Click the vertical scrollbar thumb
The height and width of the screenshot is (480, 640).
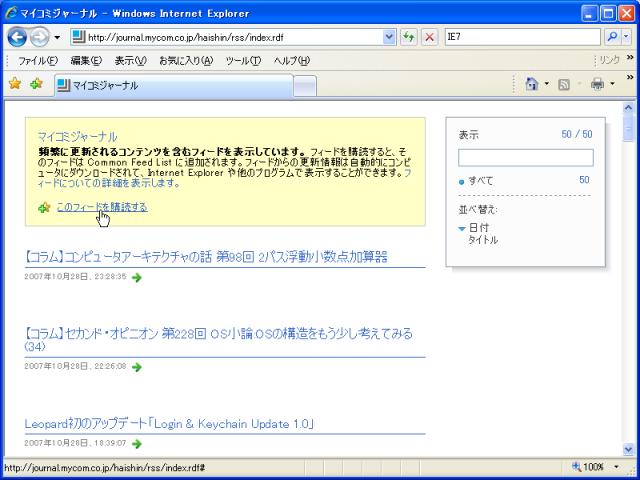pos(628,129)
